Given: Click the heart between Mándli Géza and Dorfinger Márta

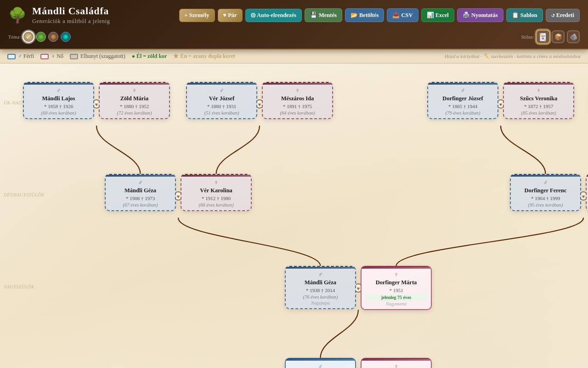Looking at the screenshot, I should (358, 288).
